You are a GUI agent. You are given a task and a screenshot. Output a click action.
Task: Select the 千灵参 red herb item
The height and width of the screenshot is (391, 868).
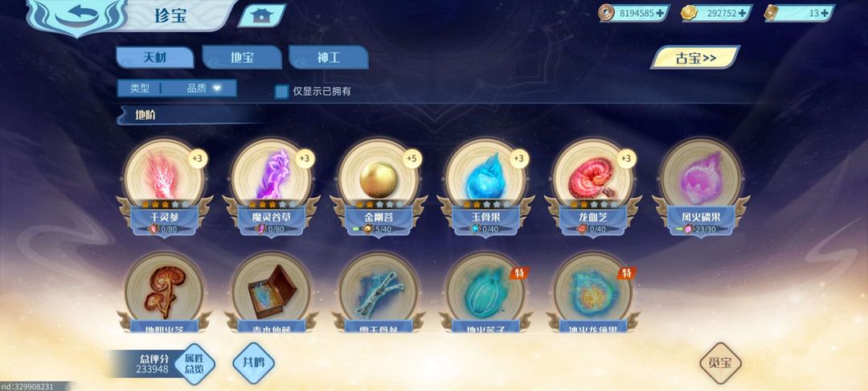[163, 176]
